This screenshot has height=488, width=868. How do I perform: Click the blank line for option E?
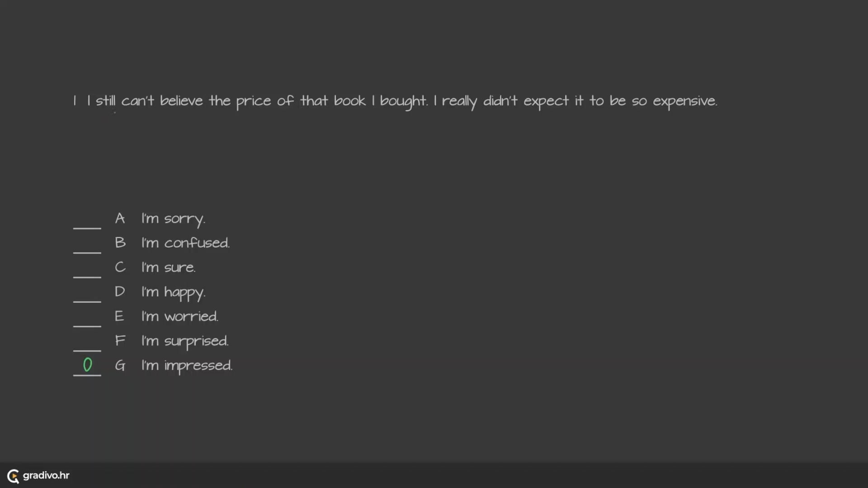[x=87, y=320]
